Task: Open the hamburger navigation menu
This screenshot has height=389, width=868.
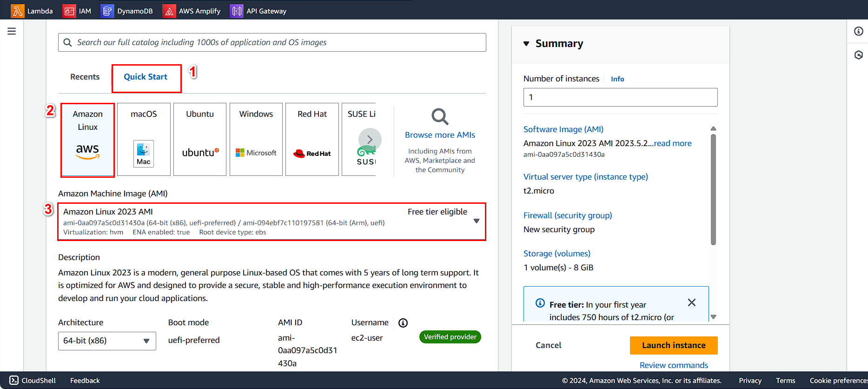Action: pyautogui.click(x=12, y=31)
